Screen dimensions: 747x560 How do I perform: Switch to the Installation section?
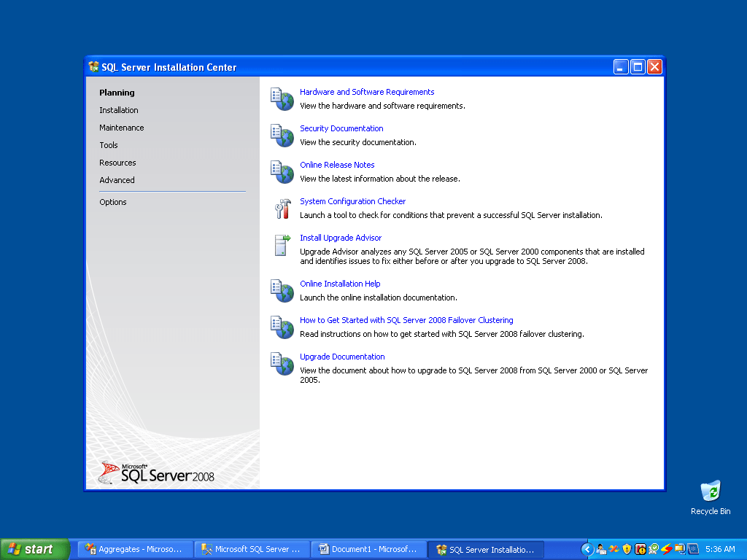point(119,110)
